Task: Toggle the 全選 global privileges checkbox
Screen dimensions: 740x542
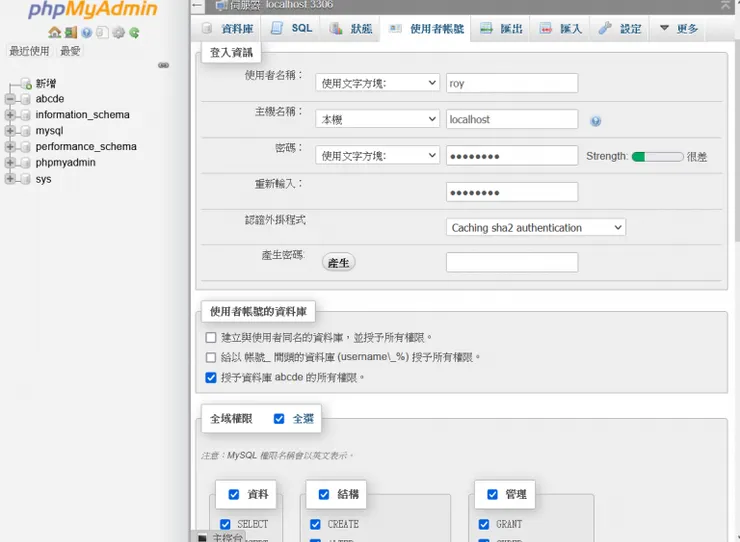Action: 279,419
